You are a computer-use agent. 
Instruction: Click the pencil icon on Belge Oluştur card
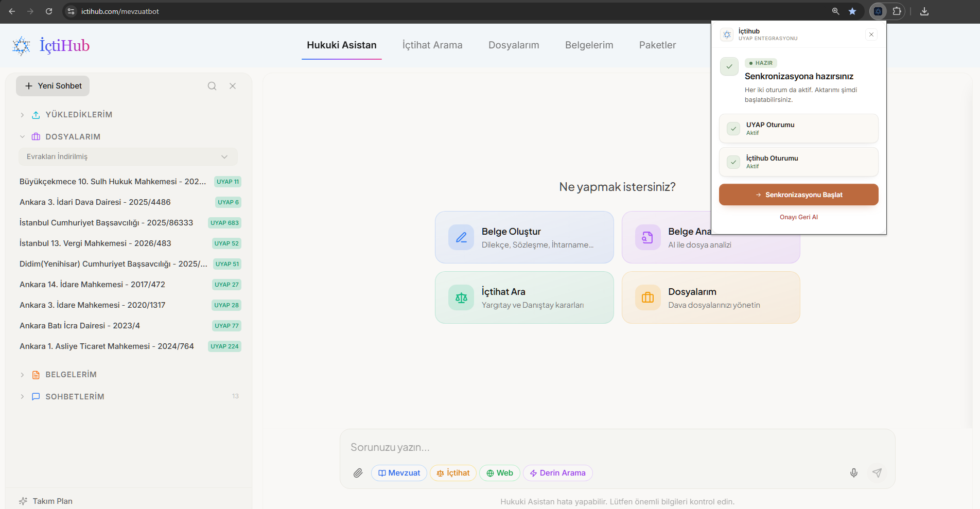(x=461, y=237)
